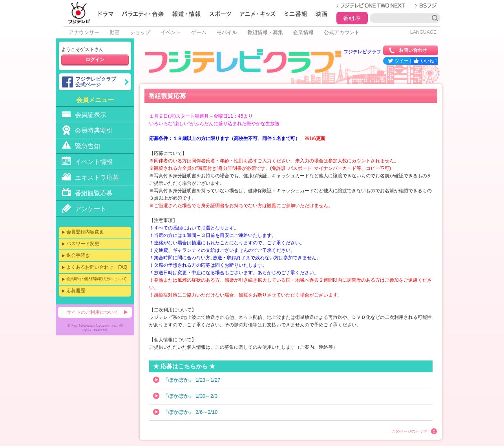Click the site search input field
504x446 pixels.
click(400, 18)
